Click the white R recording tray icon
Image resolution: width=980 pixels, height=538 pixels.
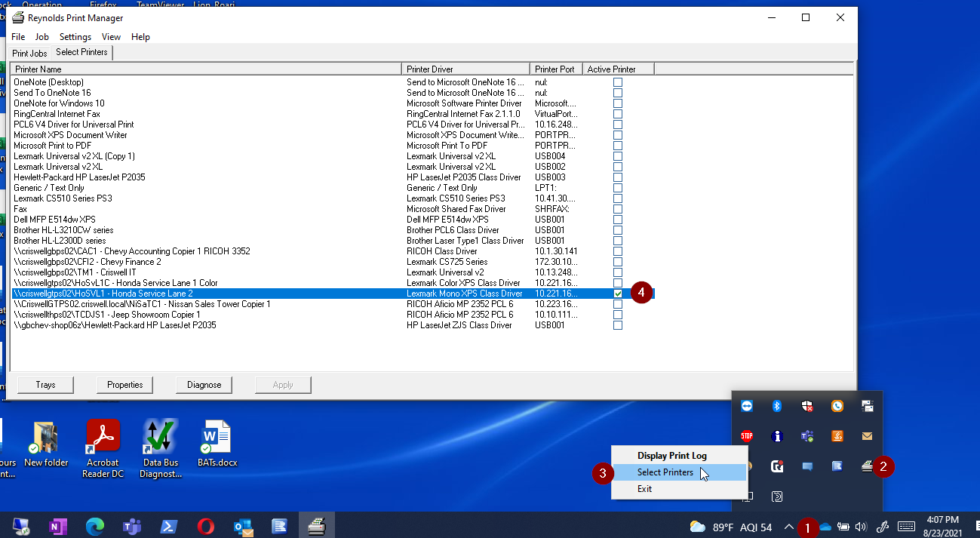pyautogui.click(x=777, y=466)
